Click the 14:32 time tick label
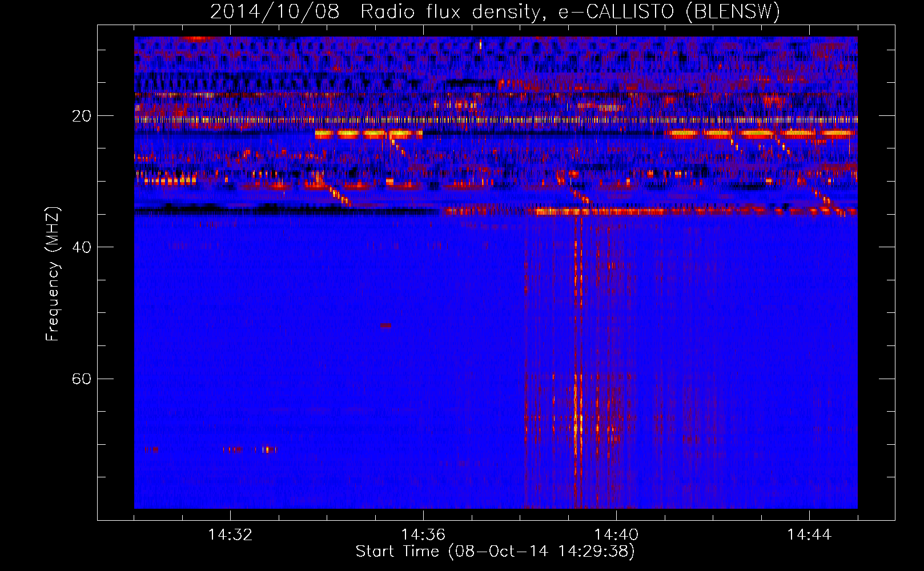This screenshot has width=924, height=571. click(x=230, y=535)
